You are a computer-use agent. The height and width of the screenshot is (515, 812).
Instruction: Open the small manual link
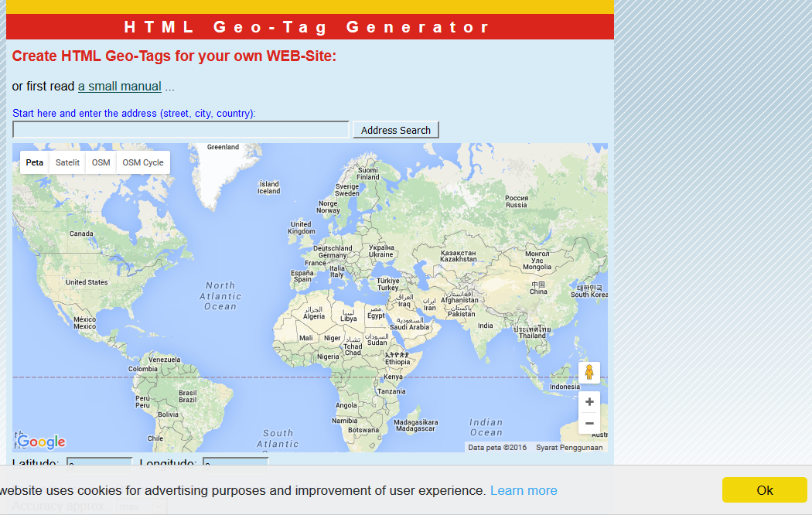(119, 86)
